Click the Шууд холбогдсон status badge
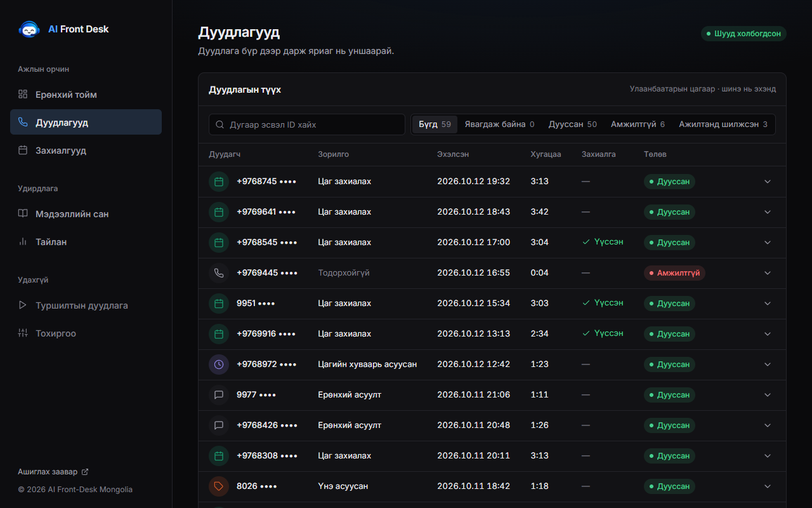 pos(743,34)
